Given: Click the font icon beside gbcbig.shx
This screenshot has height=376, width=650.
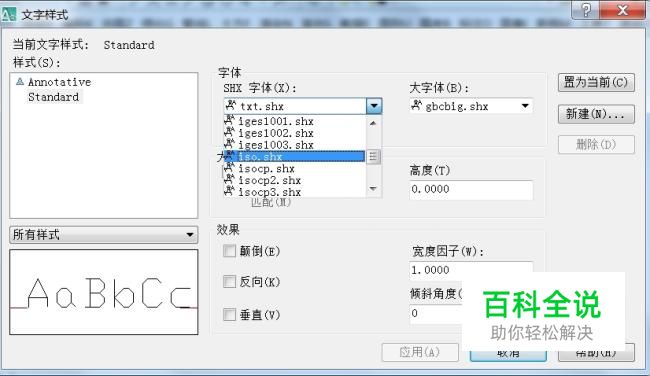Looking at the screenshot, I should pyautogui.click(x=417, y=105).
